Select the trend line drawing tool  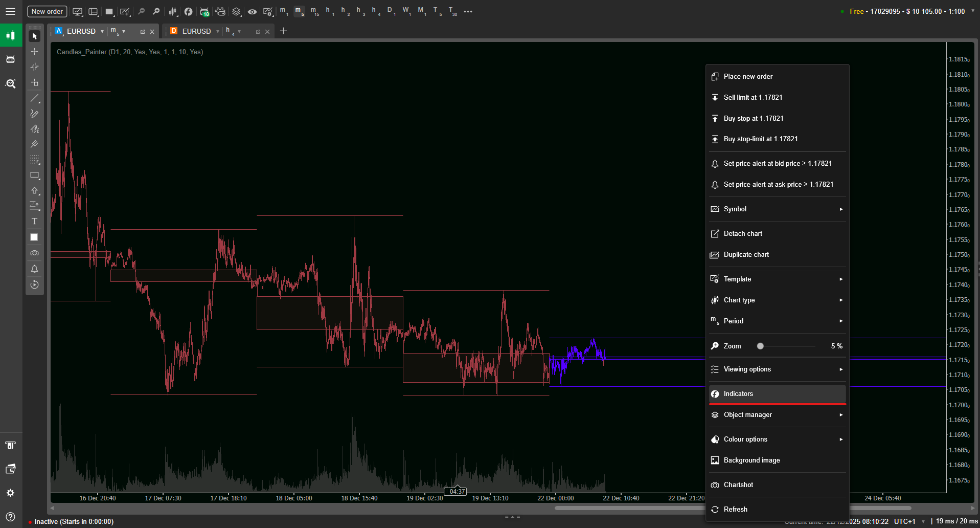pos(34,98)
